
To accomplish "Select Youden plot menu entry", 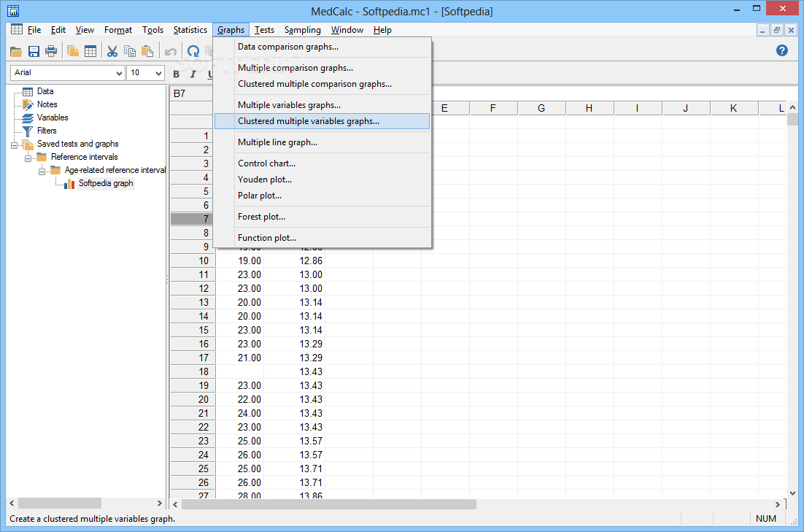I will coord(322,180).
